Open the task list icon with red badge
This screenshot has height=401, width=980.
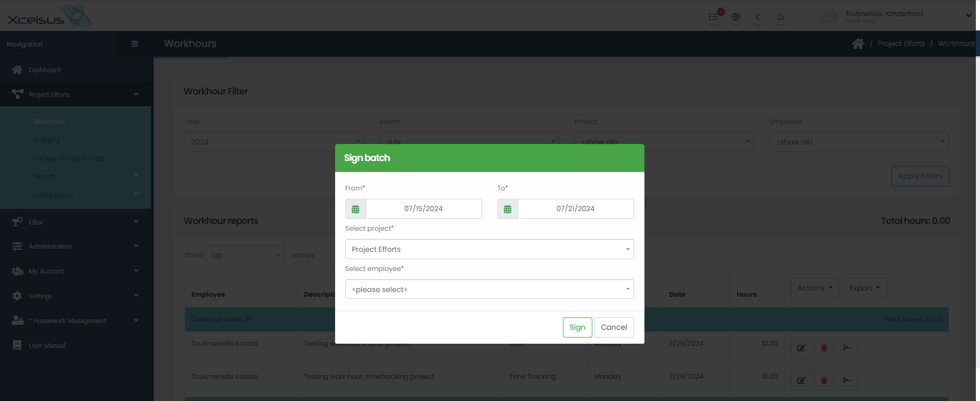pyautogui.click(x=713, y=17)
